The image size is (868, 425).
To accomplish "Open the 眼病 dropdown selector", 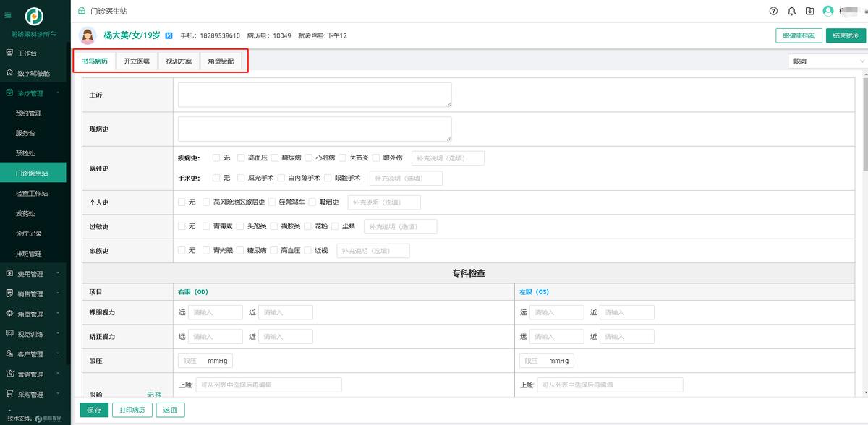I will click(827, 61).
